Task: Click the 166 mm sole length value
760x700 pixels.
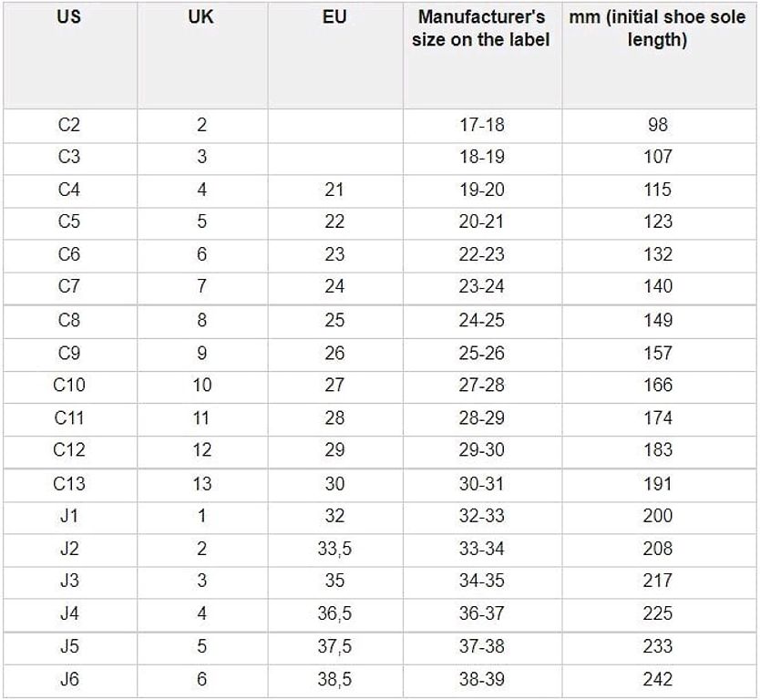Action: 658,385
